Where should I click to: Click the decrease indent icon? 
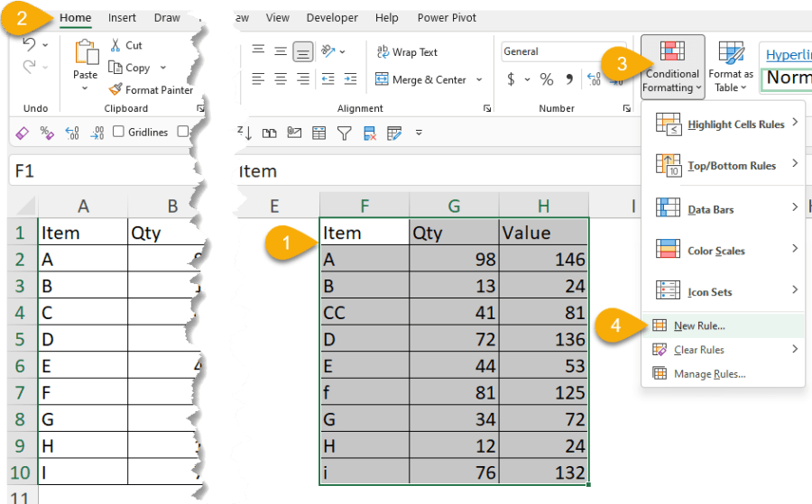click(328, 79)
